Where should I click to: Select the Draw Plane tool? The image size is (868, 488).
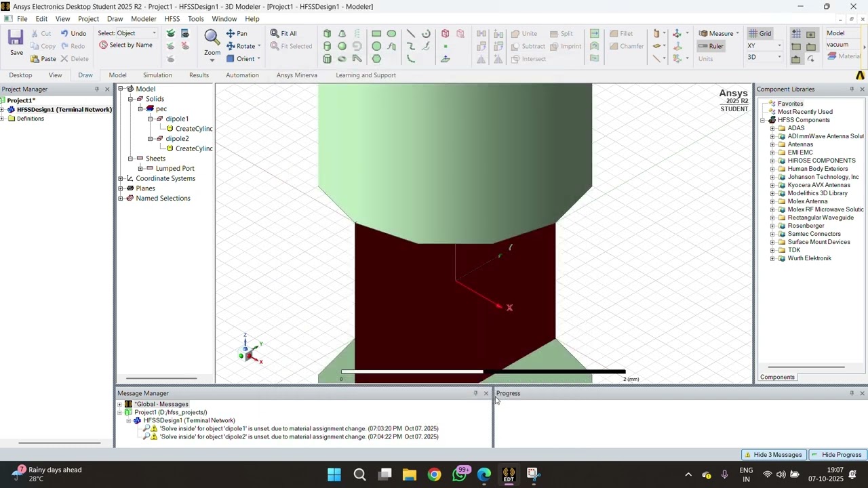point(446,59)
